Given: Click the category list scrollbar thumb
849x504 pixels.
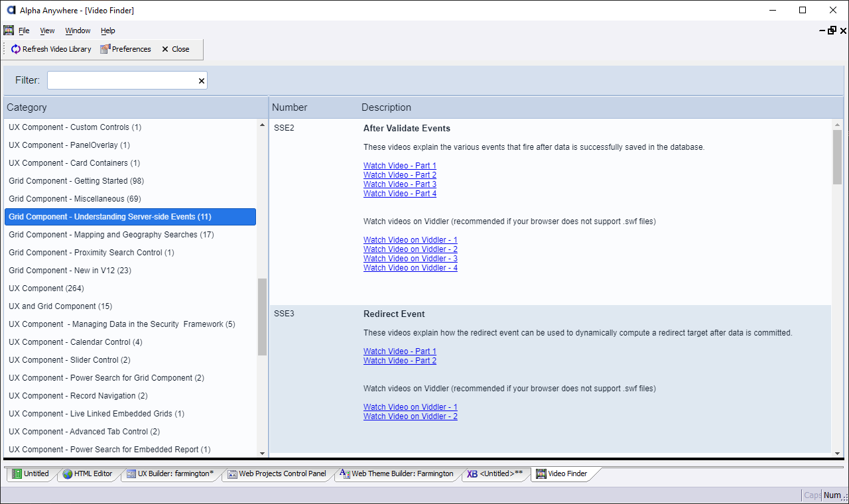Looking at the screenshot, I should pos(263,317).
